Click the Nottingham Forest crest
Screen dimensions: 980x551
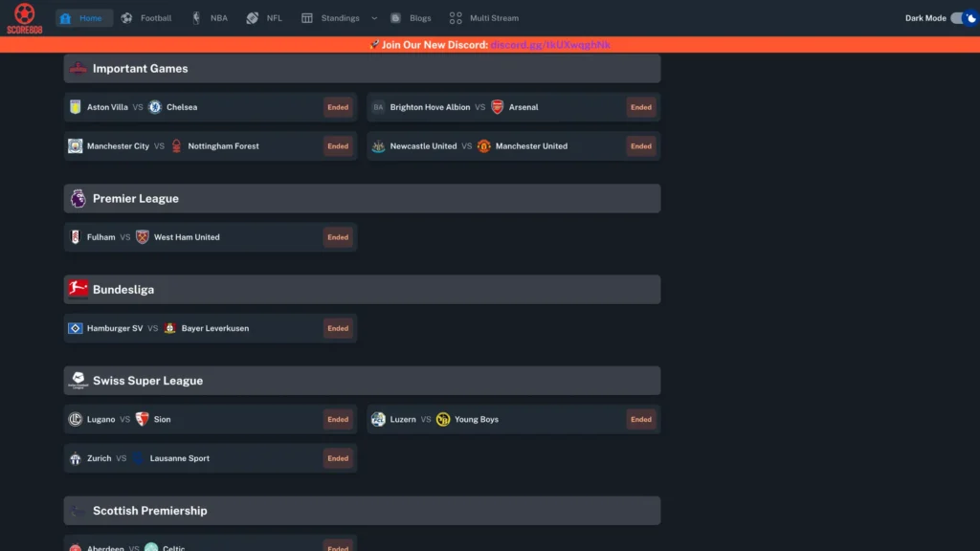click(x=176, y=145)
